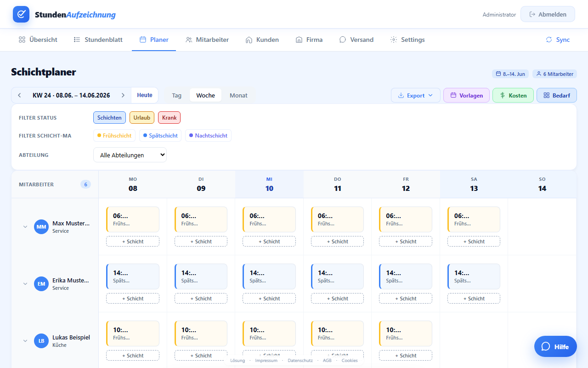Expand the Max Mustermann row chevron
Image resolution: width=588 pixels, height=368 pixels.
pyautogui.click(x=25, y=227)
